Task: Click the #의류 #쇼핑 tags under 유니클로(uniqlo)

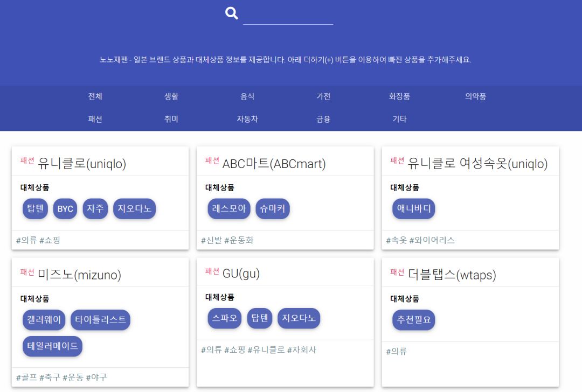Action: (x=38, y=240)
